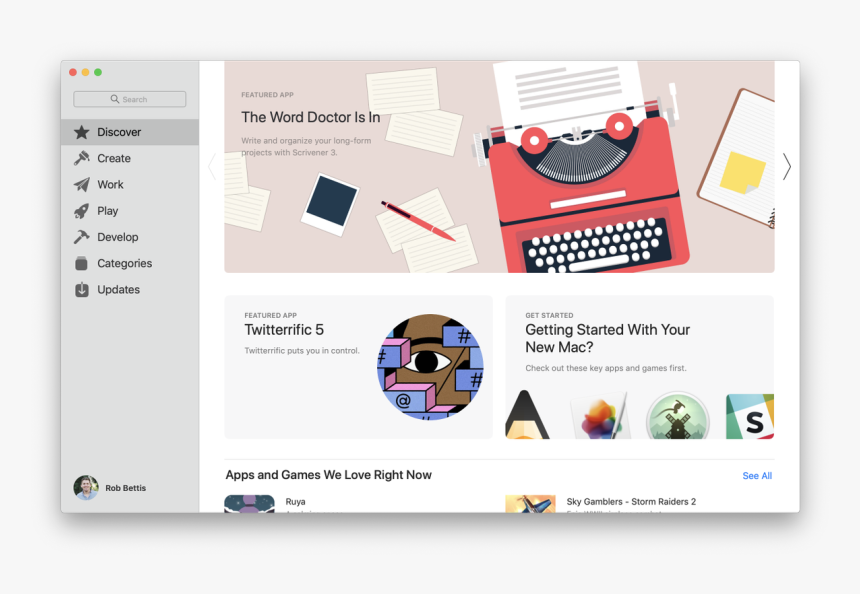Open the pencil tip app icon

pos(526,415)
